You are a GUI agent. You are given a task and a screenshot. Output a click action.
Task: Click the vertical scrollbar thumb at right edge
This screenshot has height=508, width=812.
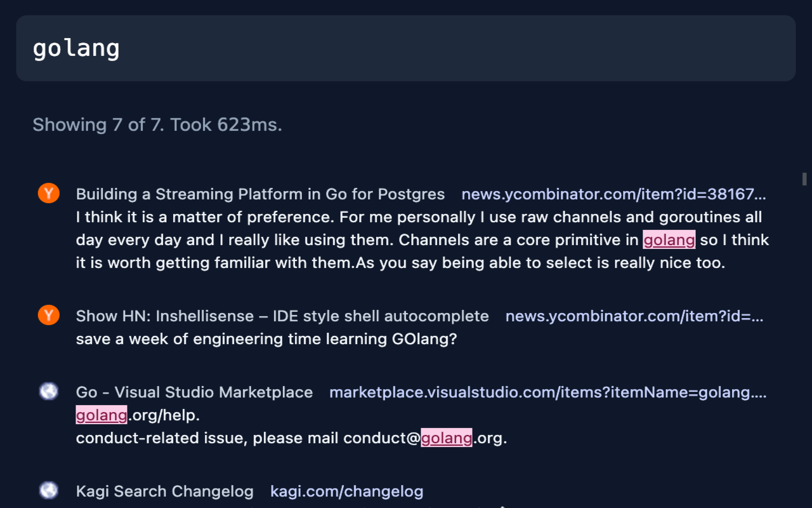point(804,178)
